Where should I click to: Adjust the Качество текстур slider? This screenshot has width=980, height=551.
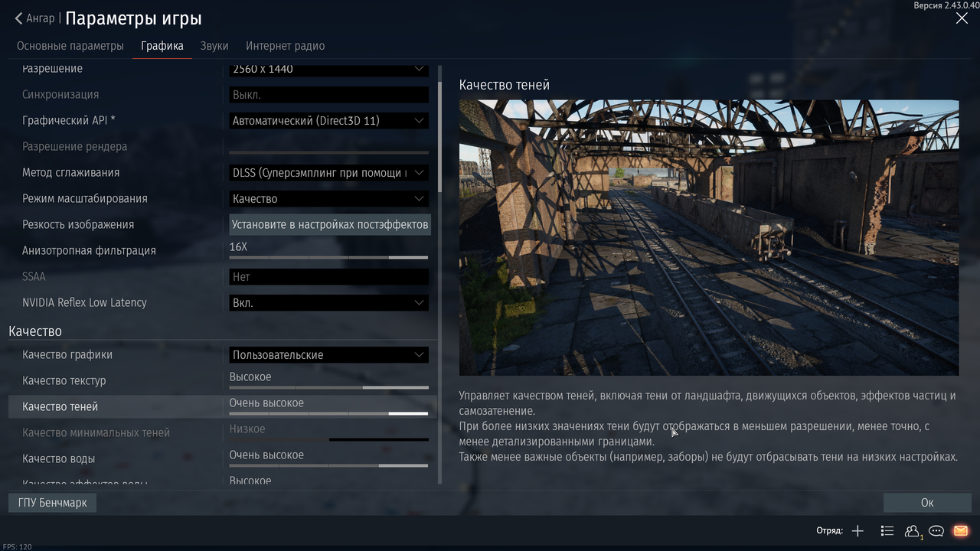coord(329,387)
